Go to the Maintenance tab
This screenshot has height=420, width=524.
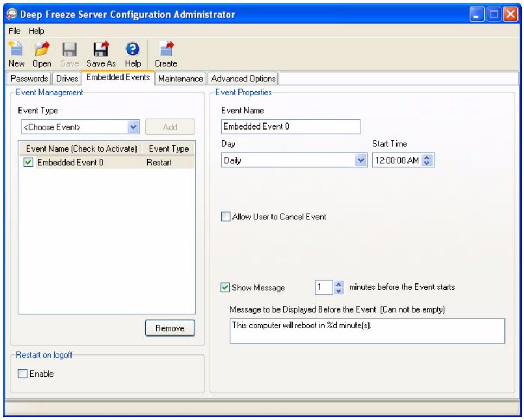click(180, 79)
